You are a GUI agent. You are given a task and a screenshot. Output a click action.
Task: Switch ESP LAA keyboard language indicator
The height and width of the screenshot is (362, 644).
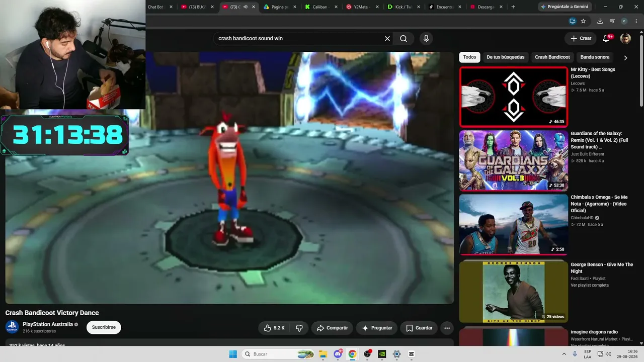(588, 354)
